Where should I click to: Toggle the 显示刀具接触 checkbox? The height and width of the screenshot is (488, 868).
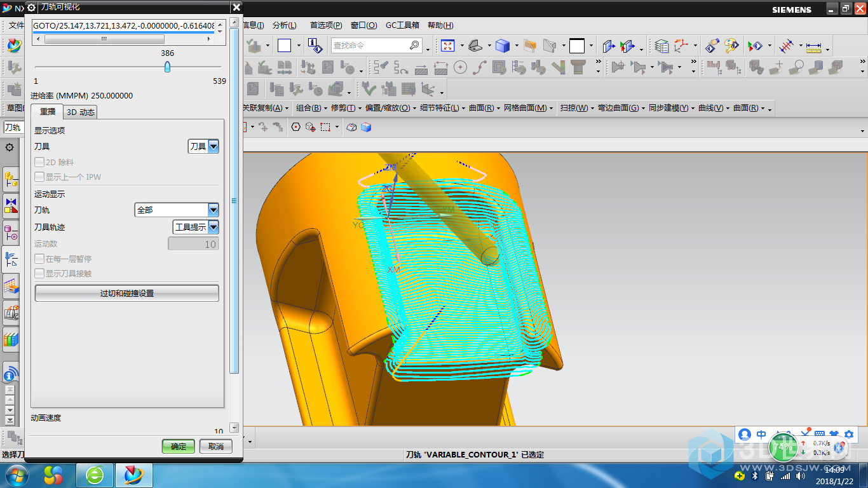(x=39, y=273)
